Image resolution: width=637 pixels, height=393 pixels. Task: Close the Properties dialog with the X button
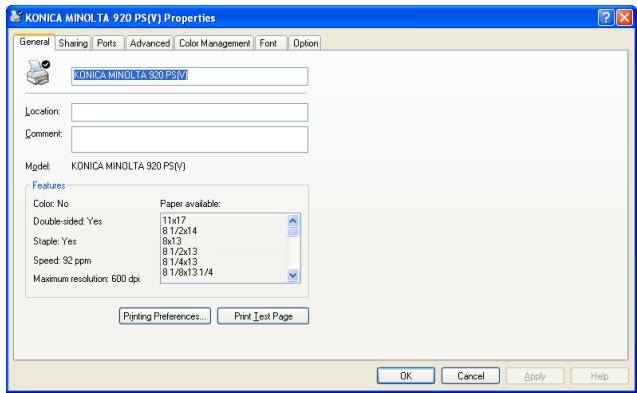(x=624, y=17)
